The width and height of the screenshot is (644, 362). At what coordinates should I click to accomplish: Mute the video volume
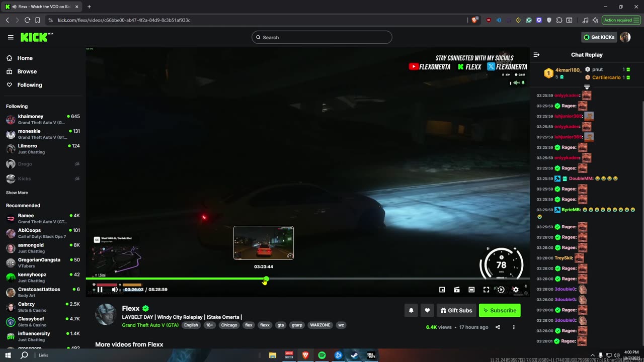coord(115,289)
